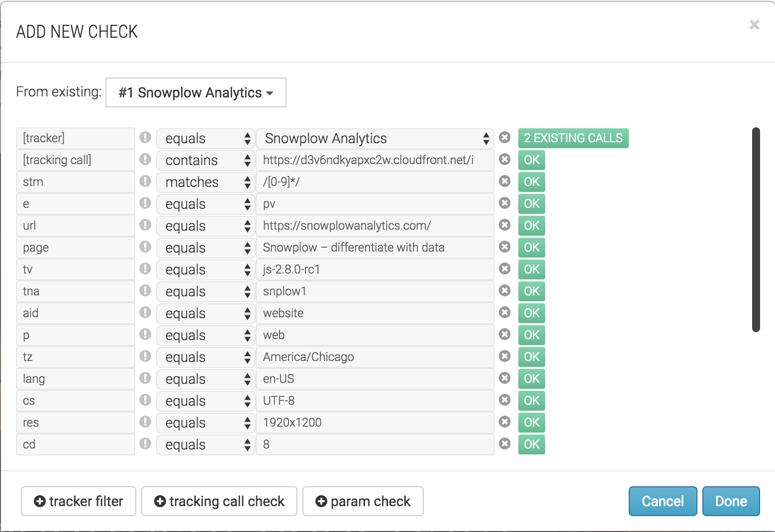Image resolution: width=775 pixels, height=532 pixels.
Task: Click the OK status for the cd row
Action: click(532, 444)
